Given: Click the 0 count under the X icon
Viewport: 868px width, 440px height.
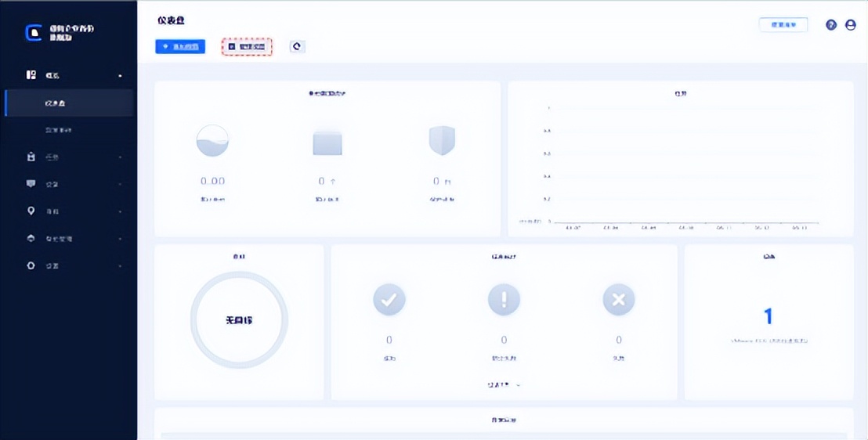Looking at the screenshot, I should click(618, 339).
